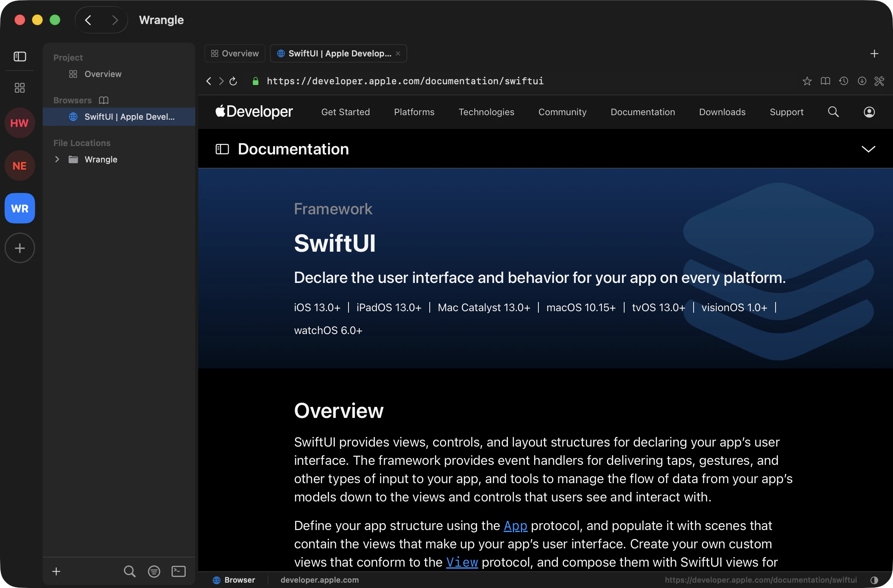Follow the View protocol link

(x=462, y=562)
